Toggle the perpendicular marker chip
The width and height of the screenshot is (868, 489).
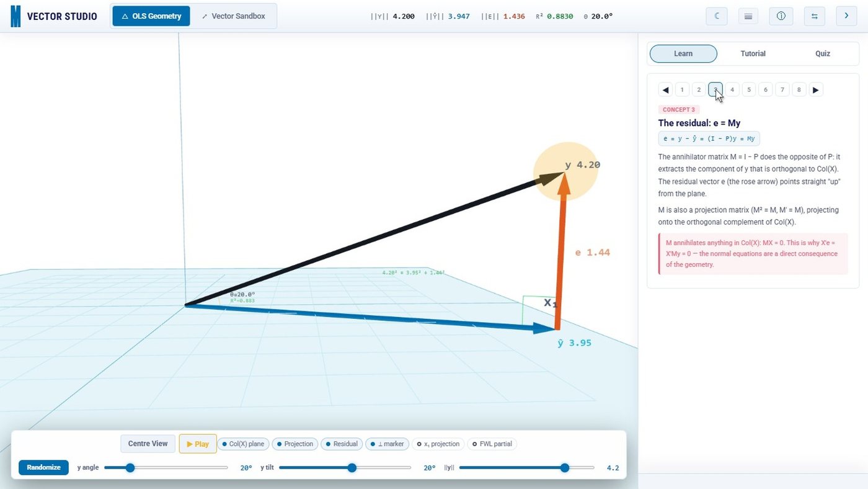pos(387,444)
